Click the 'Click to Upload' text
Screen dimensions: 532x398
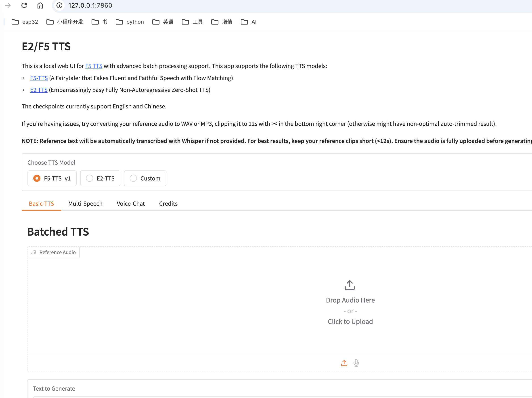pos(350,322)
